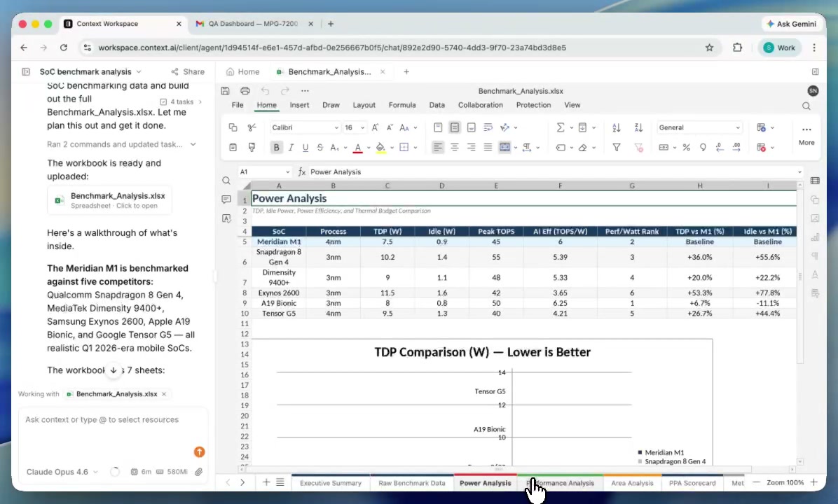The image size is (838, 504).
Task: Open the borders dropdown arrow
Action: pyautogui.click(x=415, y=148)
